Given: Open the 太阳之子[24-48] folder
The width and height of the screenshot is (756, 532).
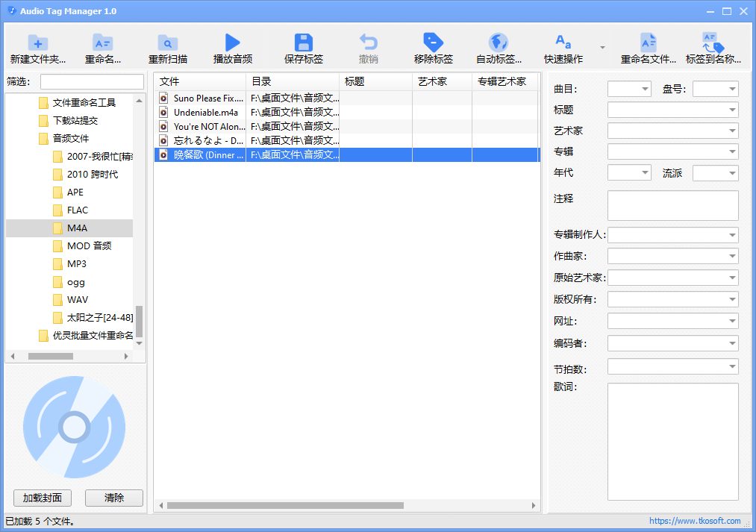Looking at the screenshot, I should [x=93, y=318].
